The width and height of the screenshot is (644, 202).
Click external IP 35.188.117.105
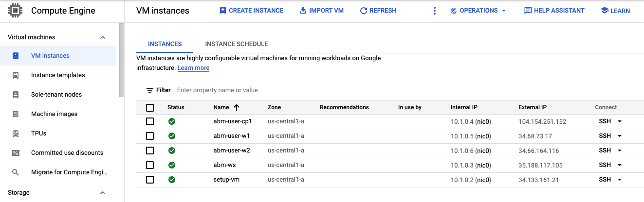(540, 166)
